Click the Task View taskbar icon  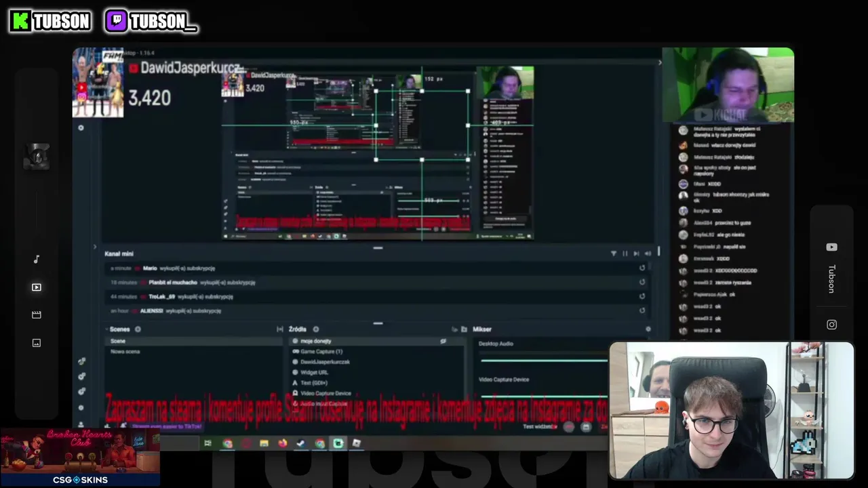coord(208,443)
